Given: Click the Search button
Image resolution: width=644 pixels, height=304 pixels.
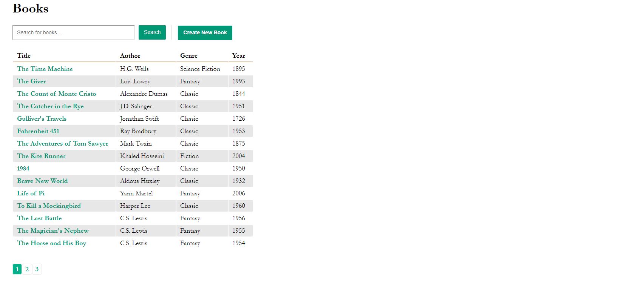Looking at the screenshot, I should point(152,32).
